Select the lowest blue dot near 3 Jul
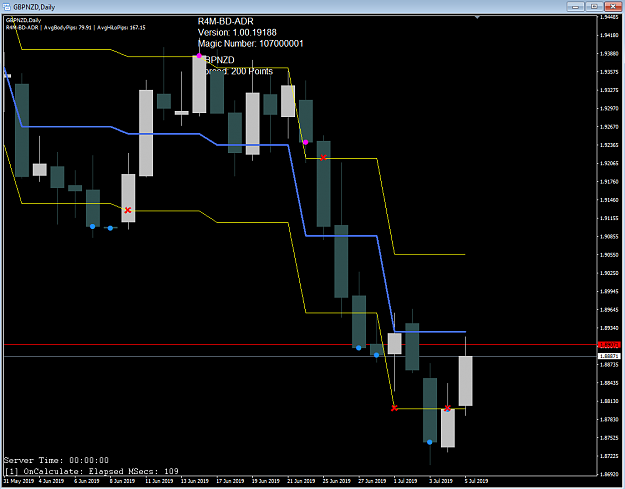 430,442
